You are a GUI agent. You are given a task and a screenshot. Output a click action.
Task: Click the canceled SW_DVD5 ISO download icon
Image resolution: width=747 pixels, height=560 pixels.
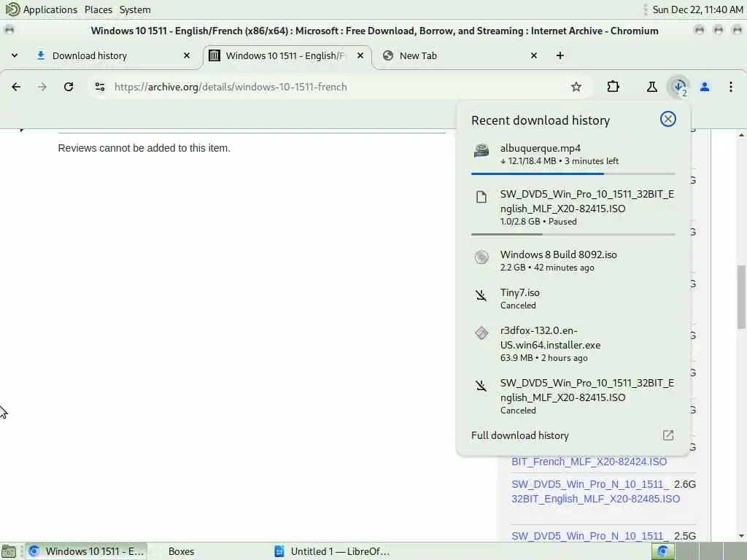(481, 386)
